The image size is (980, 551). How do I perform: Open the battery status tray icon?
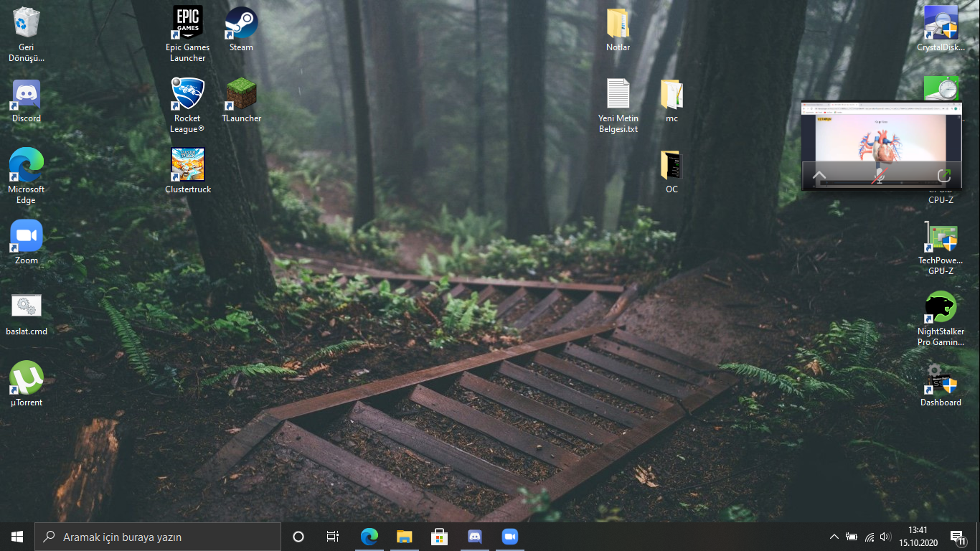click(852, 537)
